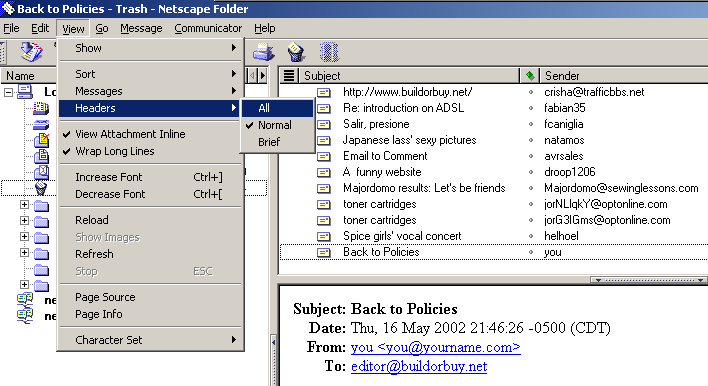
Task: Click the second newsgroup server icon
Action: pos(25,316)
